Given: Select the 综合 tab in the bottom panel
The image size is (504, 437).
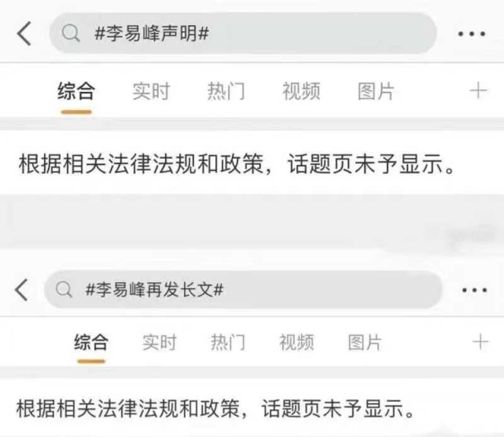Looking at the screenshot, I should 91,342.
